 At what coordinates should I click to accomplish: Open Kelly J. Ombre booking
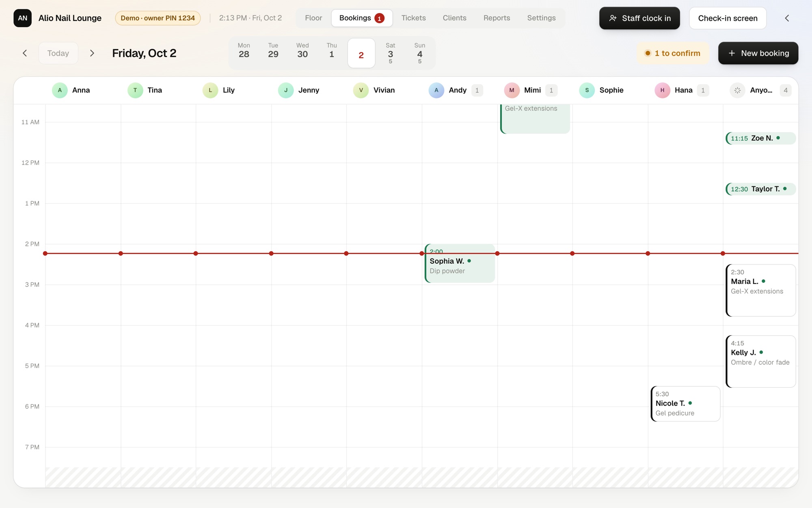pyautogui.click(x=760, y=361)
